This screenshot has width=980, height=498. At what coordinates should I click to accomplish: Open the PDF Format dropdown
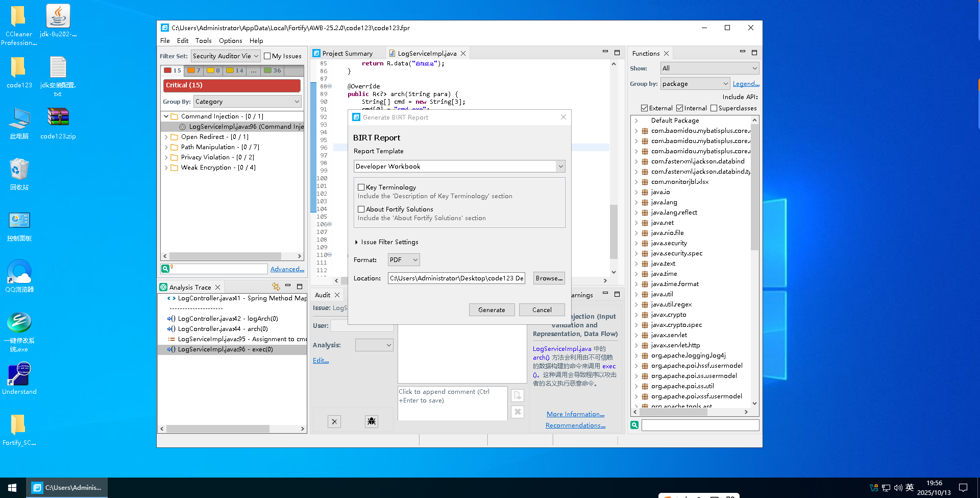[404, 260]
